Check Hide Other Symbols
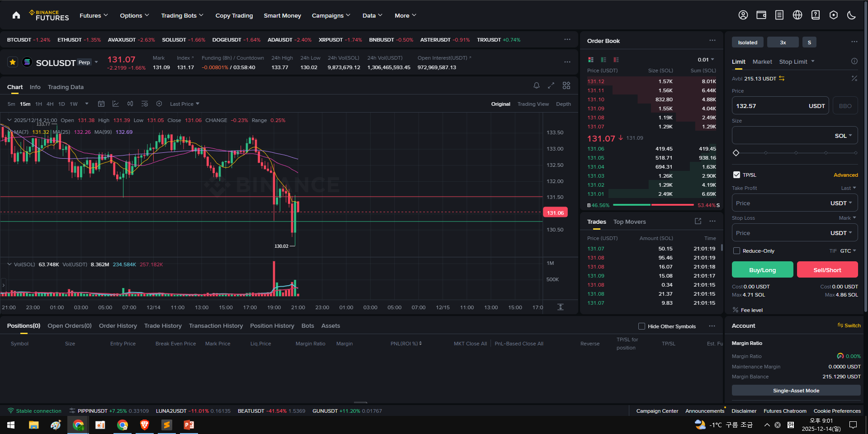Viewport: 868px width, 434px height. pyautogui.click(x=642, y=326)
